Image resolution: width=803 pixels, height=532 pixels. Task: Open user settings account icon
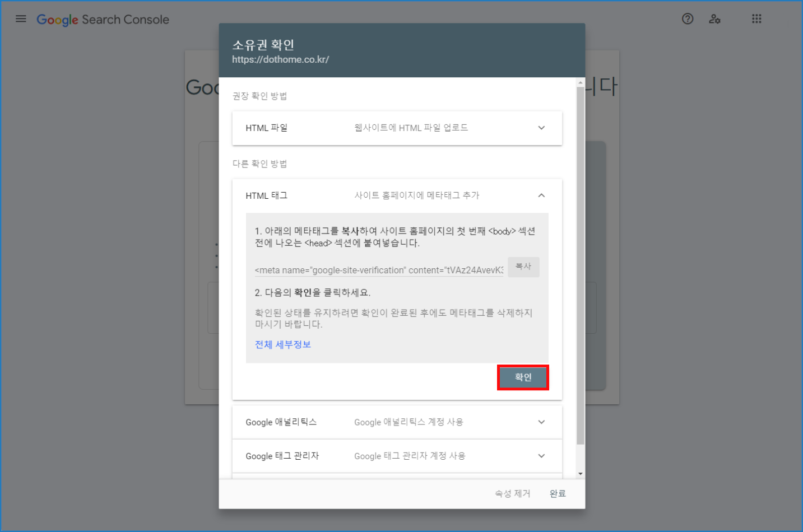pyautogui.click(x=714, y=19)
